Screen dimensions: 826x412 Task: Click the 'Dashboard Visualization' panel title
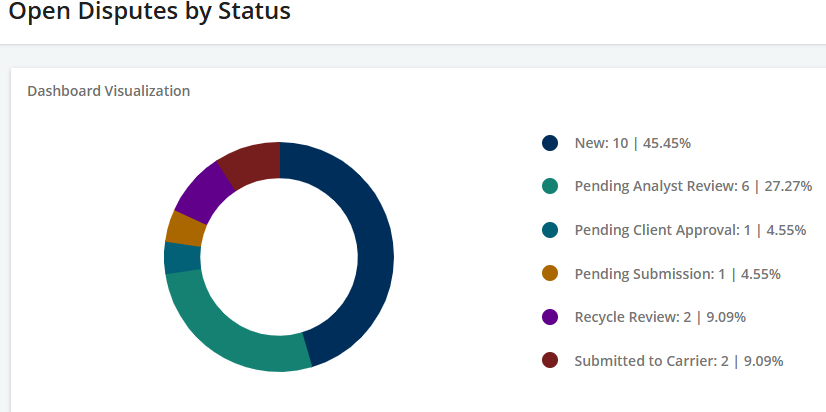coord(109,91)
